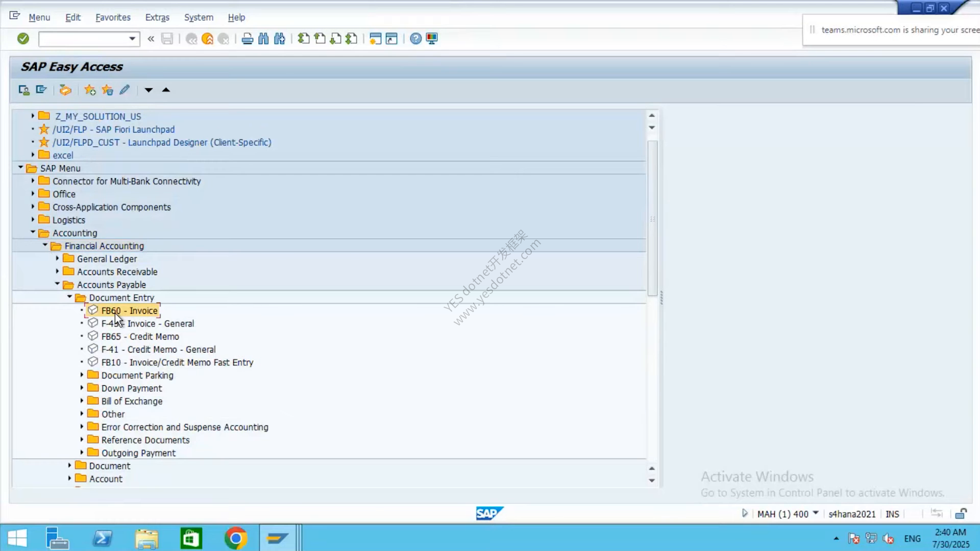
Task: Open the Help menu
Action: 236,17
